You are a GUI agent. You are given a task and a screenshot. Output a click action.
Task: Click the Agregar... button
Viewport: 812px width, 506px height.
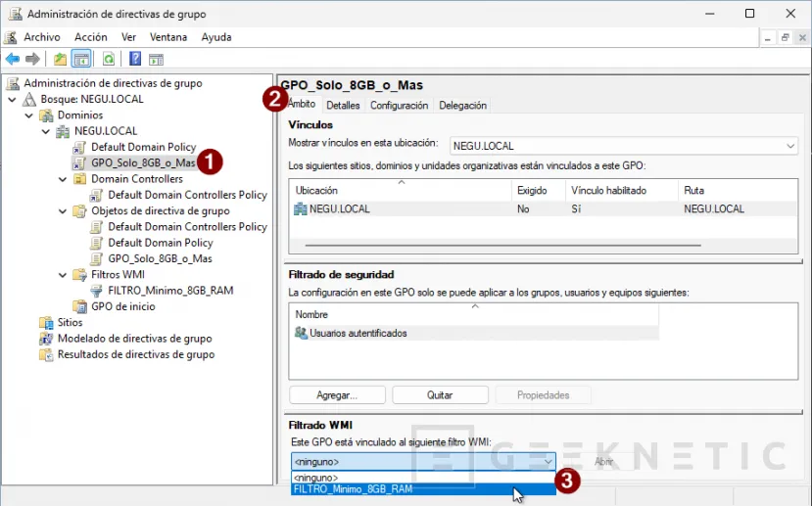click(x=337, y=395)
